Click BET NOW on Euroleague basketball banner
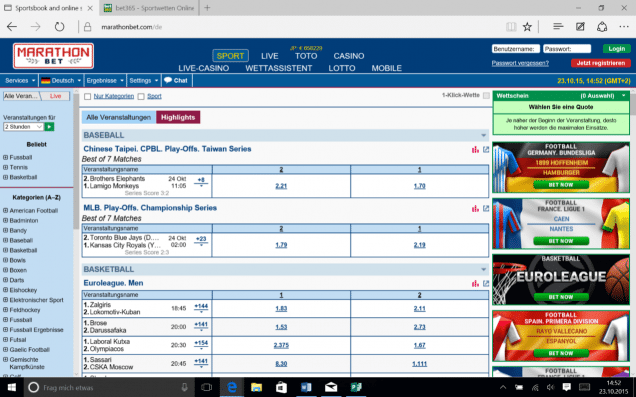 [561, 297]
